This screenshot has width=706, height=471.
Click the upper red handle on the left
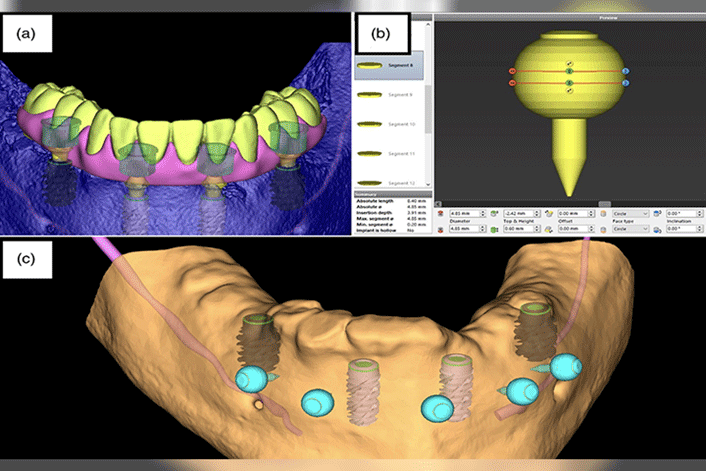513,73
